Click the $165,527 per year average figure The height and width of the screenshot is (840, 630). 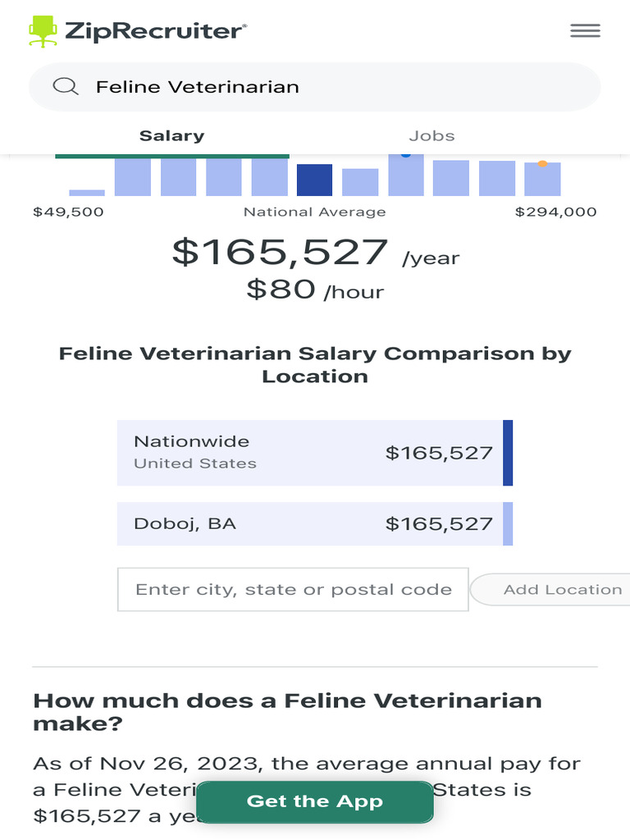(x=279, y=252)
